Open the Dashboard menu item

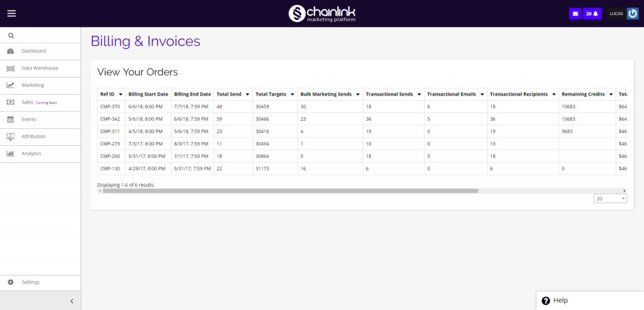(x=40, y=52)
